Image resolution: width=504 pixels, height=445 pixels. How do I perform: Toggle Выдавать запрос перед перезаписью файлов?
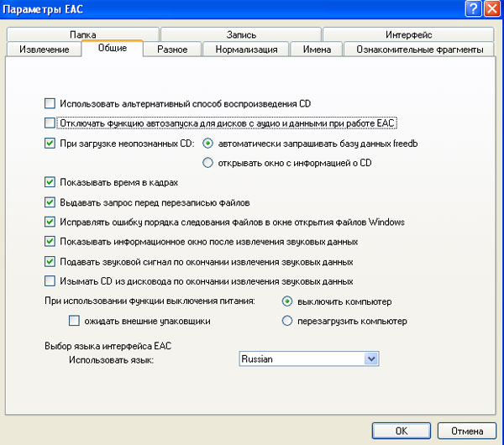point(50,202)
